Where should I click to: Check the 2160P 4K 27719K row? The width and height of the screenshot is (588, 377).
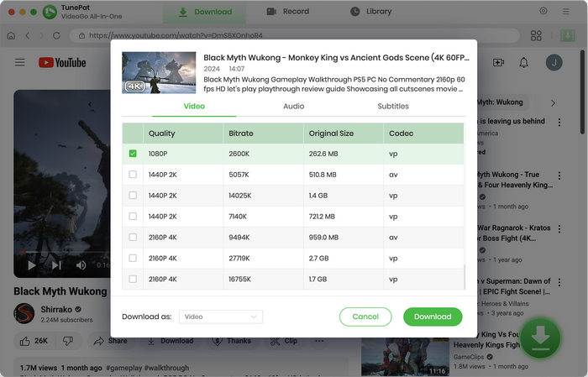[133, 259]
